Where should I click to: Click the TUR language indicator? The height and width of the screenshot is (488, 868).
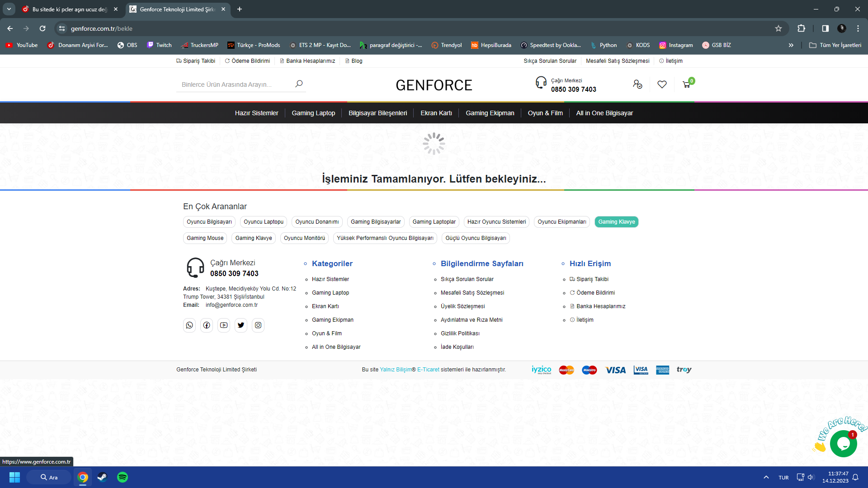click(783, 478)
